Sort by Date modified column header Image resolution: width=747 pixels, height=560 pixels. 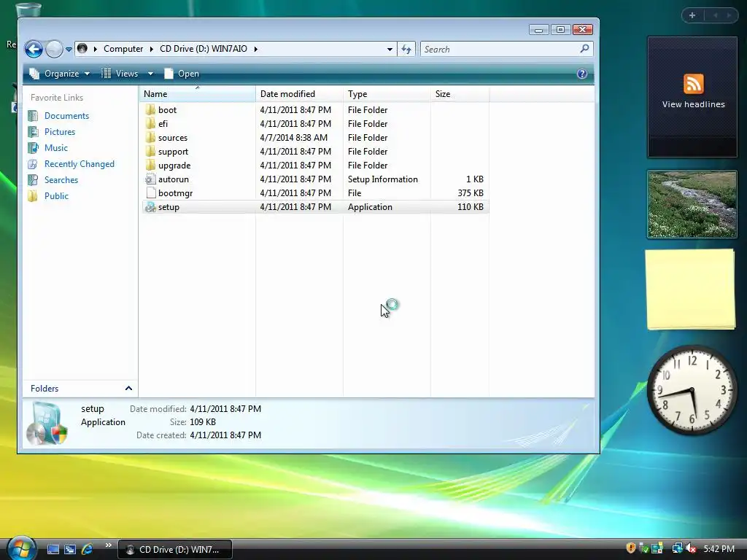click(299, 94)
